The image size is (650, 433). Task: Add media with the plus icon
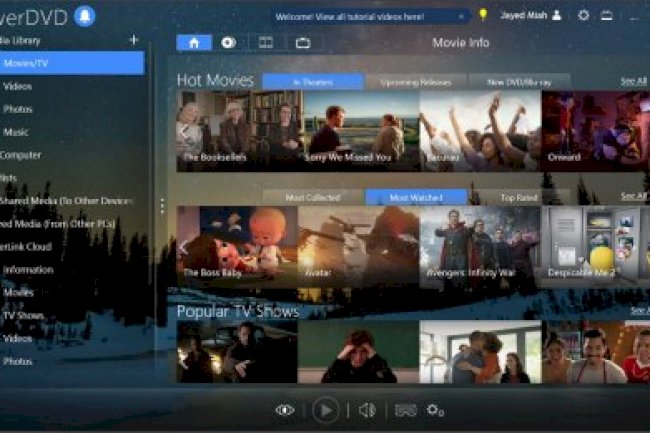[134, 40]
